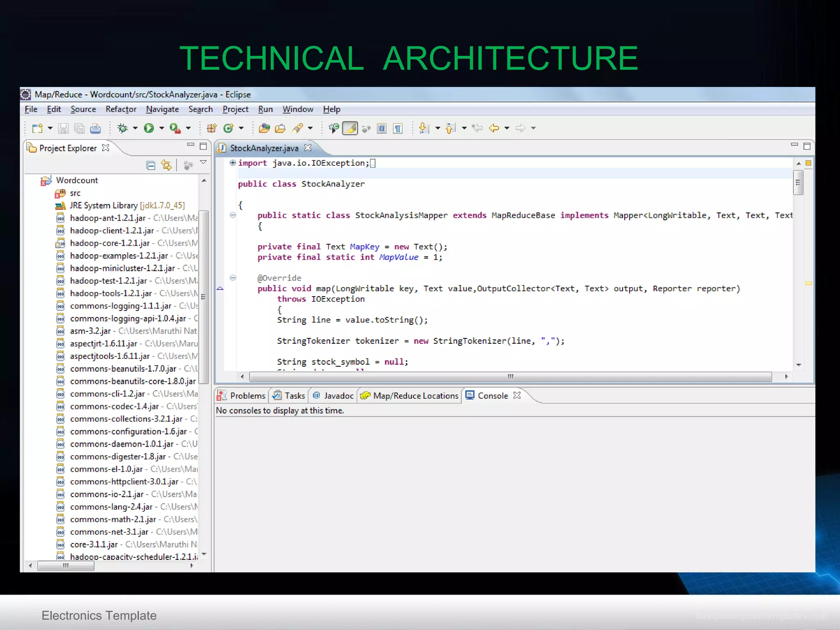Open New Java Class dropdown arrow
The width and height of the screenshot is (840, 630).
click(x=241, y=128)
